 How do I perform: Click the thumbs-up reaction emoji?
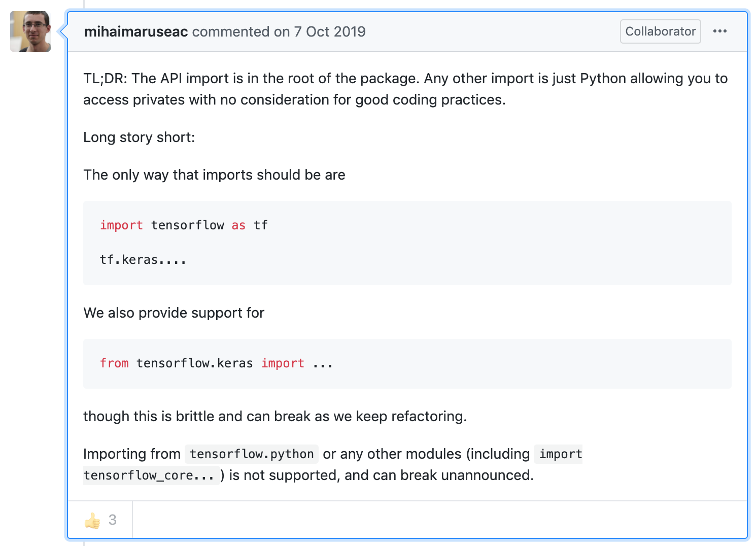coord(92,520)
